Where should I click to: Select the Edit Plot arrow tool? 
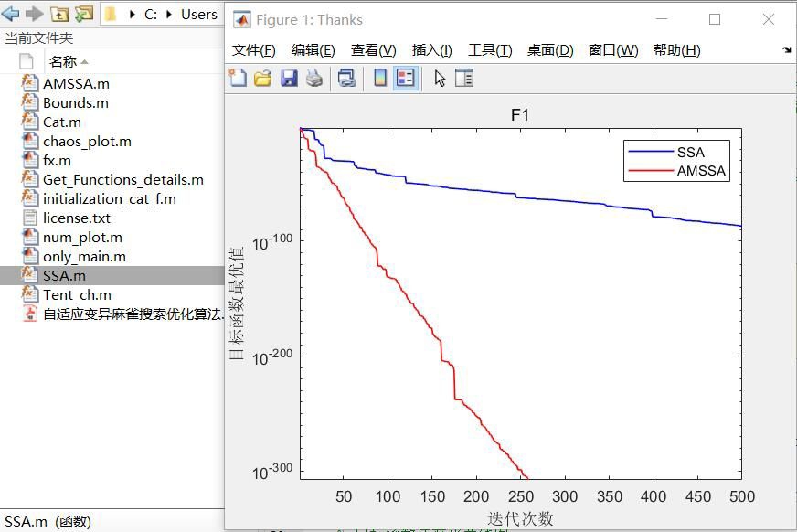point(440,79)
